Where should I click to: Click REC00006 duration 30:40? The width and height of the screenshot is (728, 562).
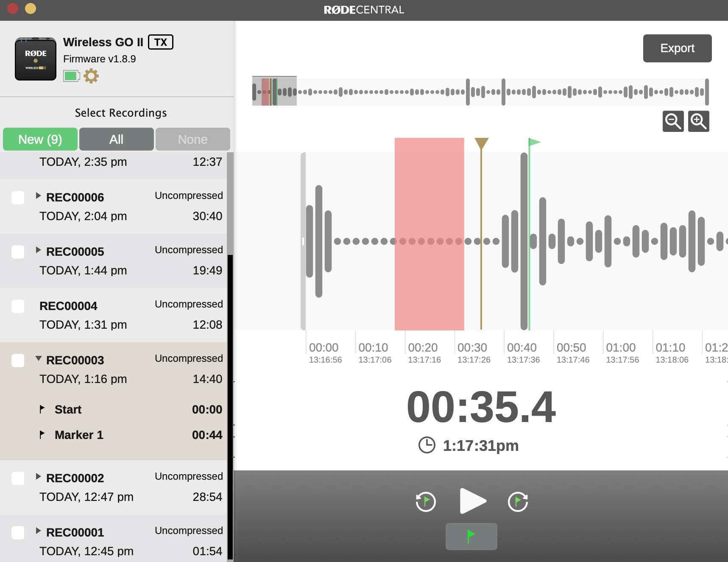point(207,216)
